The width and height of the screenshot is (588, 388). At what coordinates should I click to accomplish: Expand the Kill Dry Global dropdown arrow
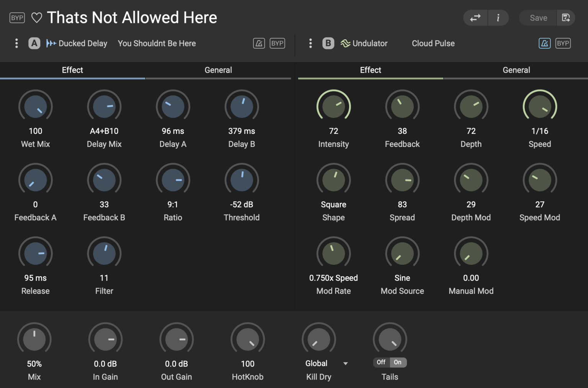[x=346, y=364]
